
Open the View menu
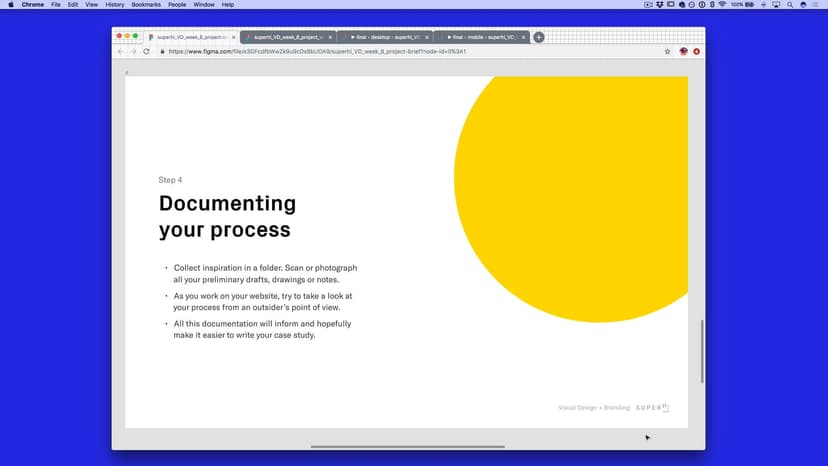[91, 5]
